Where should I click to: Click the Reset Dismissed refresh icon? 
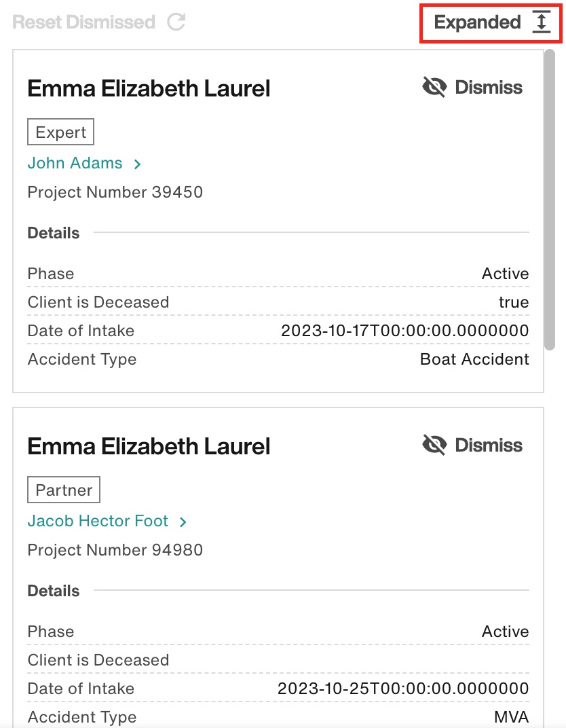coord(176,22)
